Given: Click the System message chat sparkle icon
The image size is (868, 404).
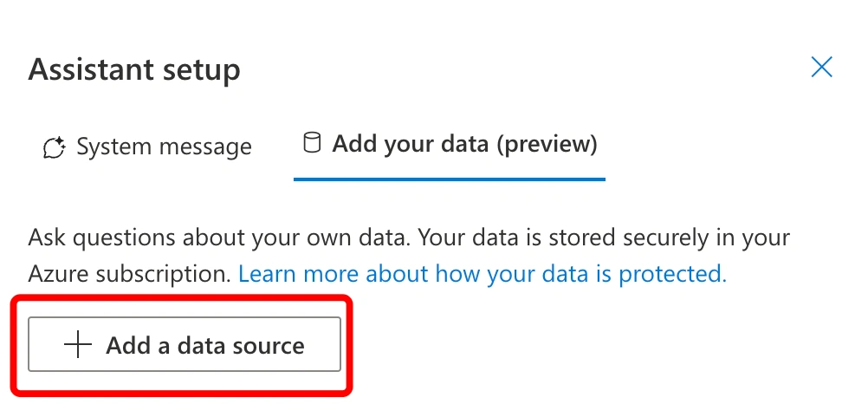Looking at the screenshot, I should click(x=55, y=147).
